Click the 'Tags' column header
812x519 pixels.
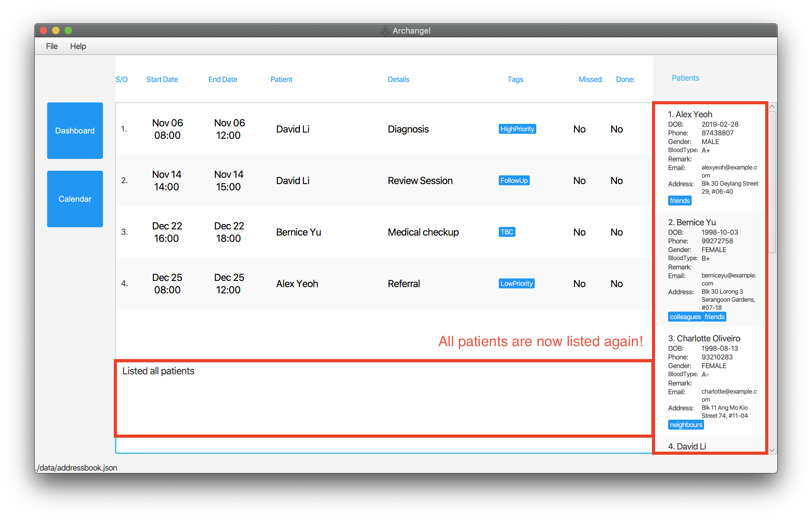click(515, 80)
